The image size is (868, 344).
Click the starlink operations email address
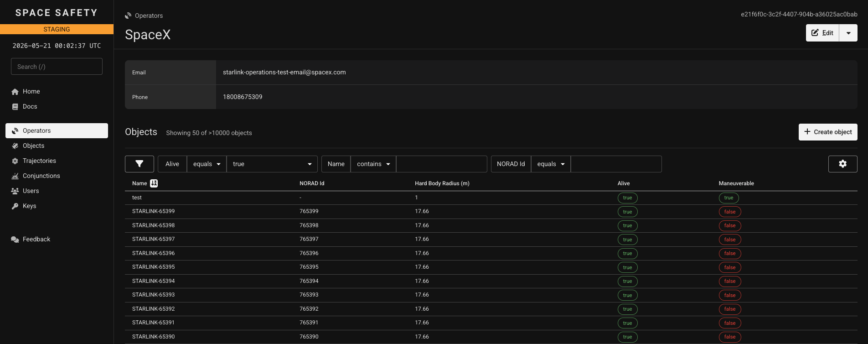(x=284, y=72)
